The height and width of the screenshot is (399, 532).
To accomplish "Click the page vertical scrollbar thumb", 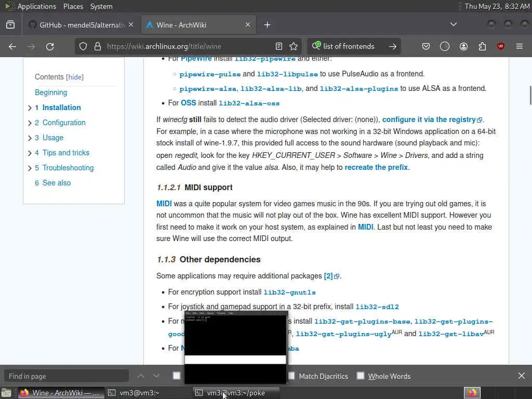I will coord(530,96).
